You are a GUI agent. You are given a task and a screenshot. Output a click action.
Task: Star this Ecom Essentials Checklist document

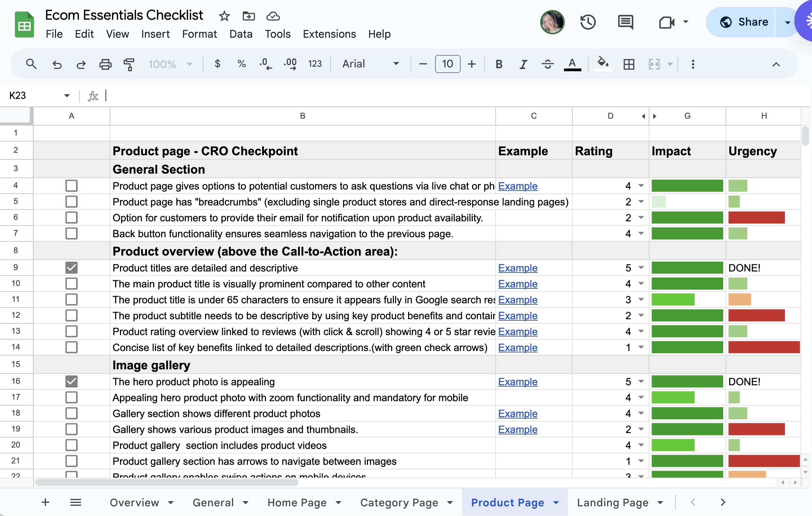point(224,16)
